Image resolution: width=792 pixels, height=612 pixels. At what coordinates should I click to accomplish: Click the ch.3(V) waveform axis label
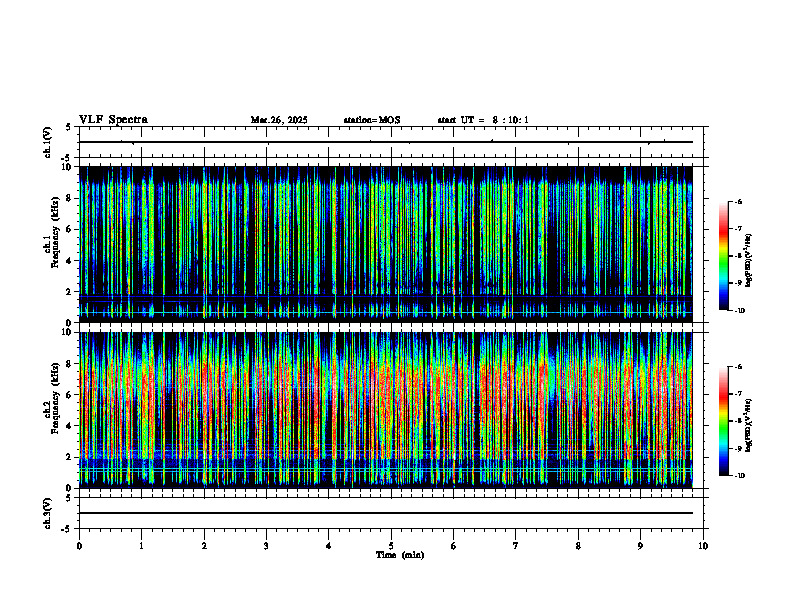click(x=47, y=513)
